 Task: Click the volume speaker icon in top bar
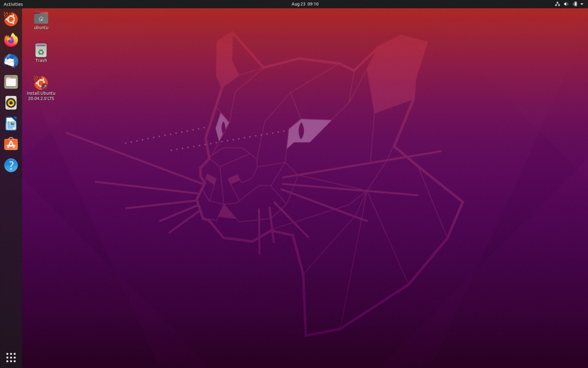[566, 4]
